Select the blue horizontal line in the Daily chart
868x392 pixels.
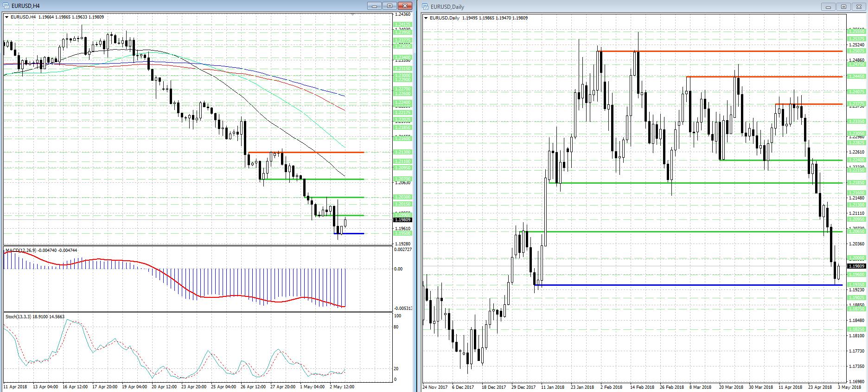(x=688, y=285)
